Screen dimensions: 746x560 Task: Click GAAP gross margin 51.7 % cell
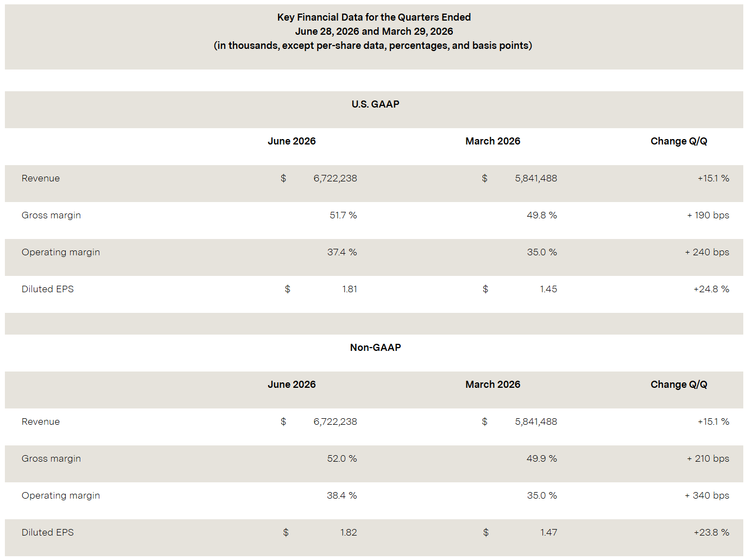tap(343, 215)
